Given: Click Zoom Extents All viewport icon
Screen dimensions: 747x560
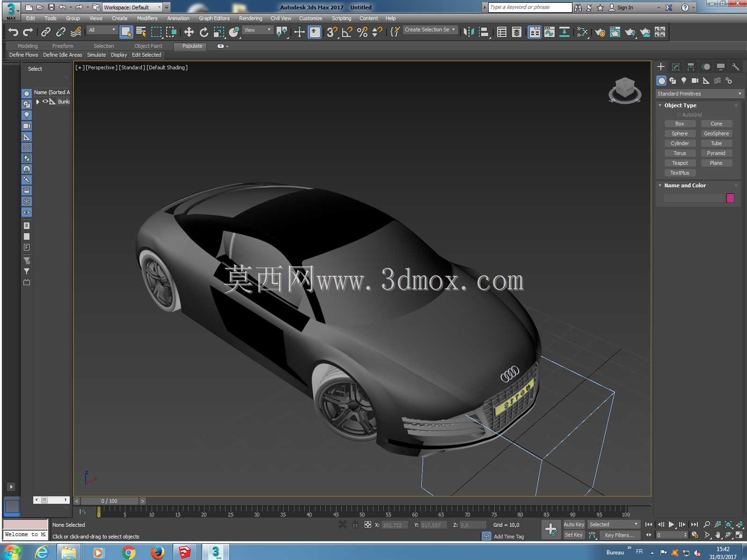Looking at the screenshot, I should 740,524.
